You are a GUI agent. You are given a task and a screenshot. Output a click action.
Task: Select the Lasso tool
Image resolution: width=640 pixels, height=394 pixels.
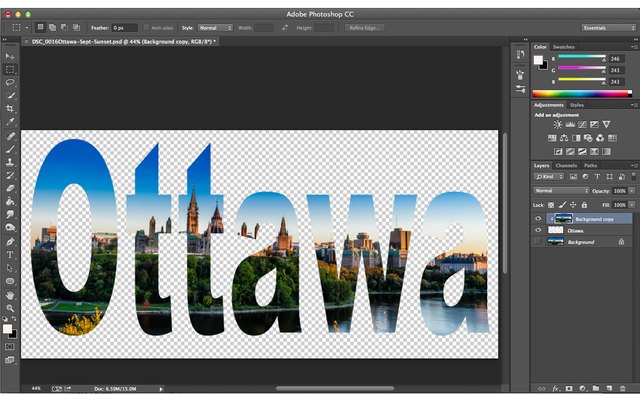click(10, 82)
